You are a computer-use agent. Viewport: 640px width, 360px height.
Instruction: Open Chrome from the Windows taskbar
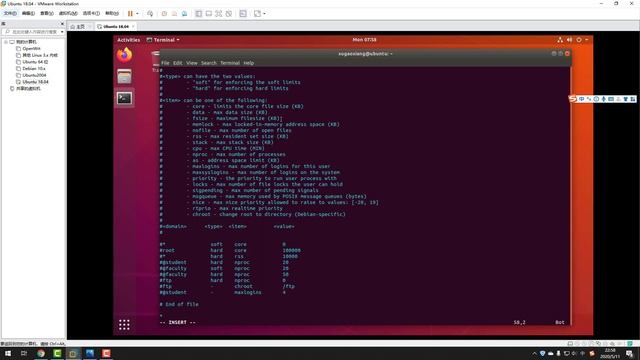41,353
